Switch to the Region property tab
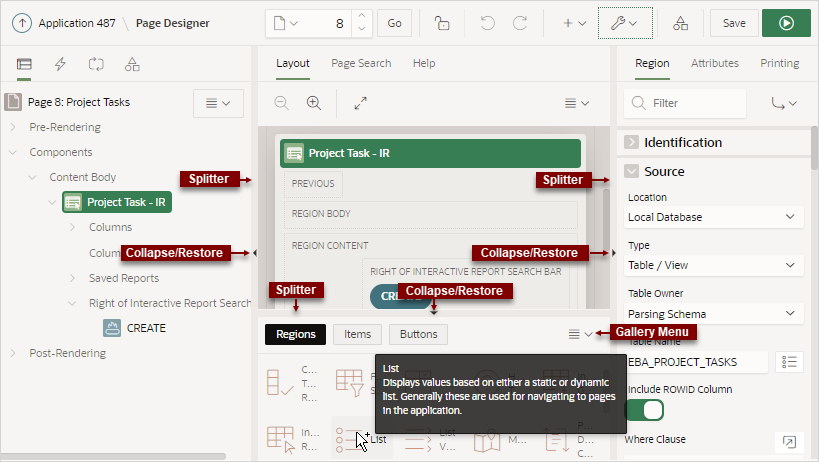The image size is (819, 462). (x=652, y=63)
